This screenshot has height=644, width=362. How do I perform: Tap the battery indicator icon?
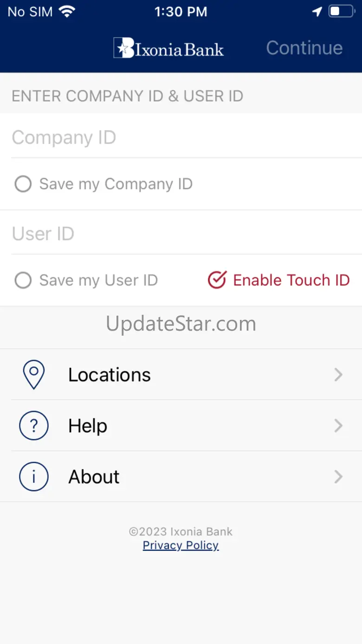click(342, 12)
